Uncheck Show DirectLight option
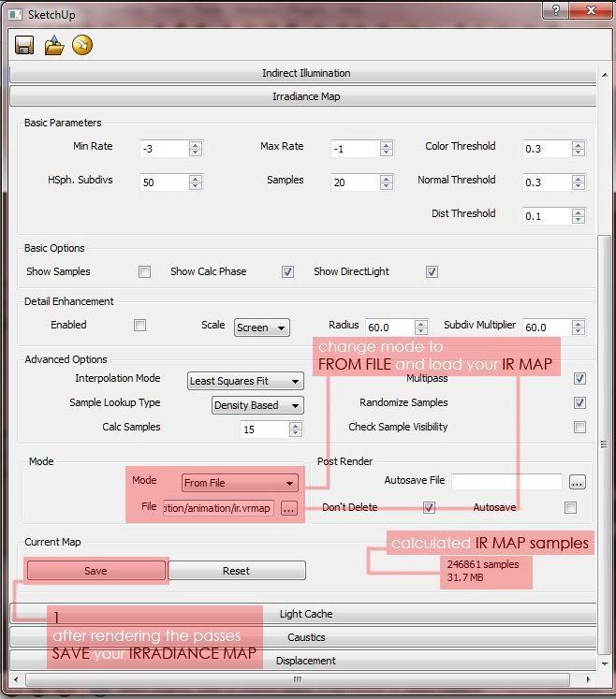 click(432, 272)
